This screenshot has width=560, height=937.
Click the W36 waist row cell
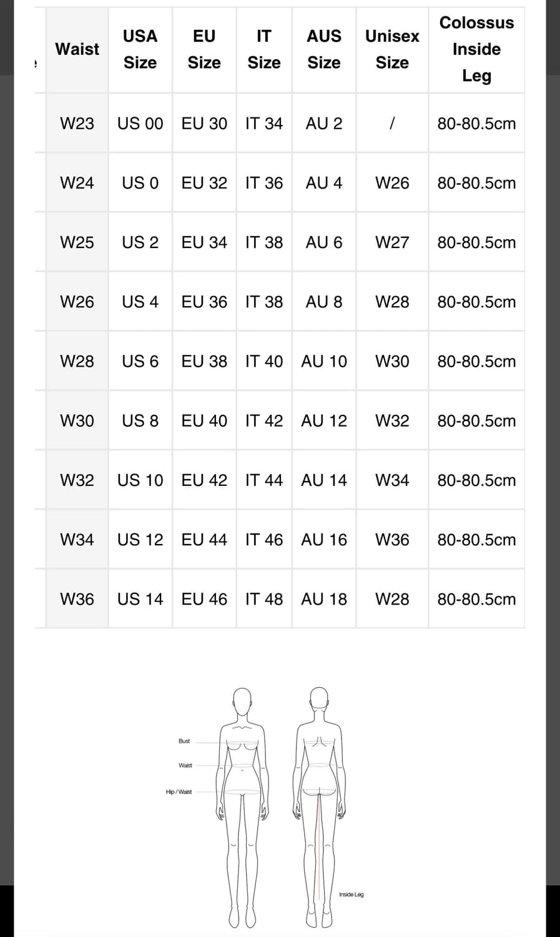click(77, 599)
